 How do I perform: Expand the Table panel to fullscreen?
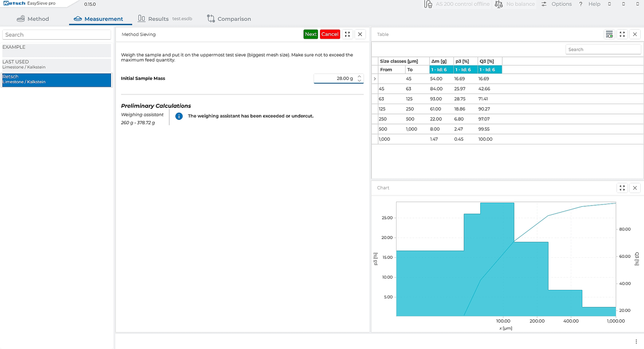click(622, 34)
